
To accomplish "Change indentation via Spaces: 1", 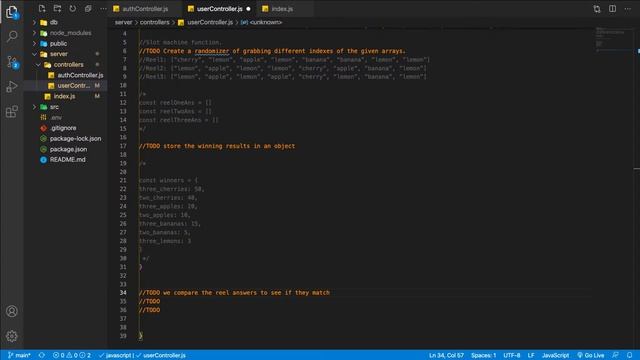I will [483, 355].
